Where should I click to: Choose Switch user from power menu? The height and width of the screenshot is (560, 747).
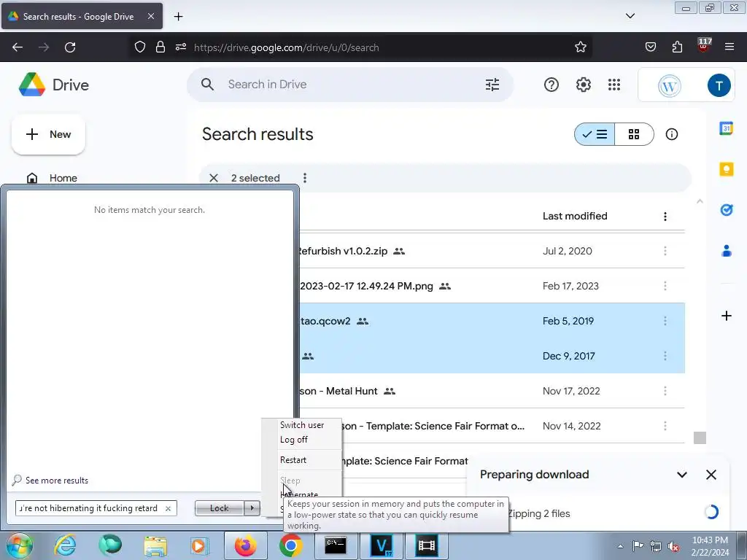click(x=302, y=425)
